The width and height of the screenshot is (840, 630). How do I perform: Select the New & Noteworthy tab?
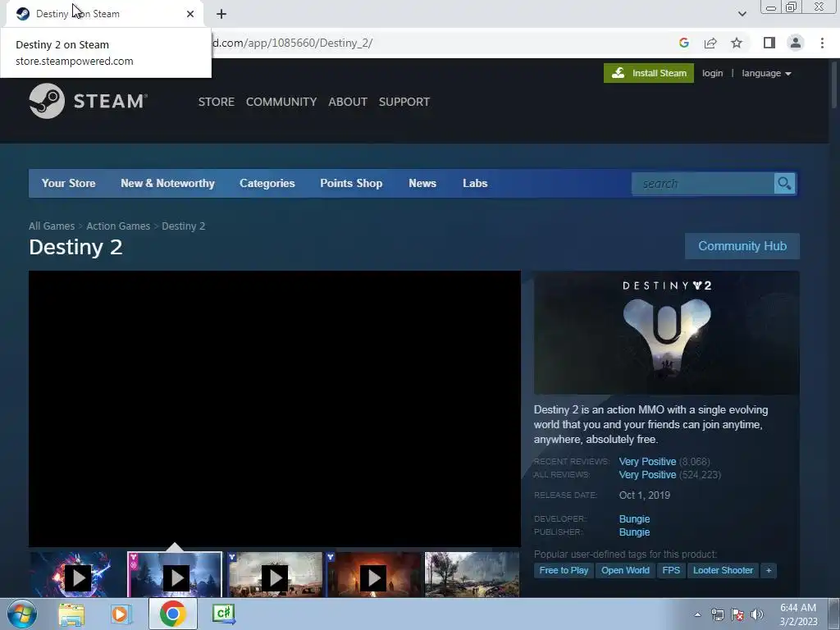[x=167, y=183]
